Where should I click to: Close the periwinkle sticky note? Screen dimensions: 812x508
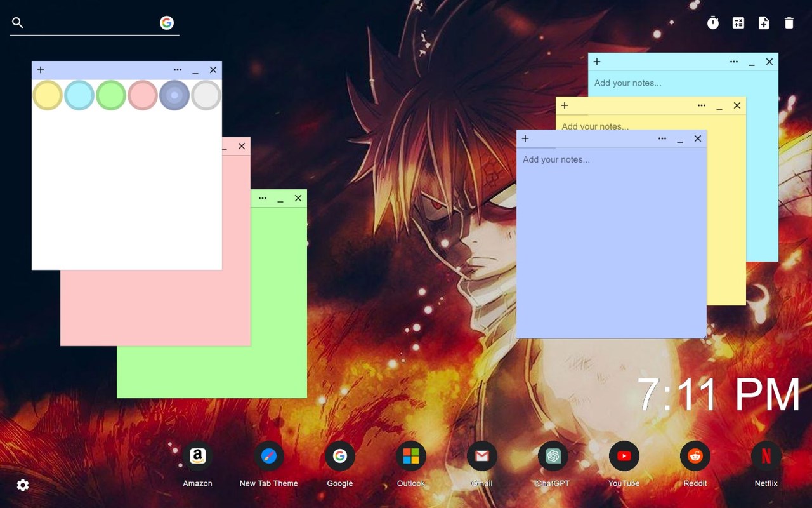pyautogui.click(x=698, y=138)
